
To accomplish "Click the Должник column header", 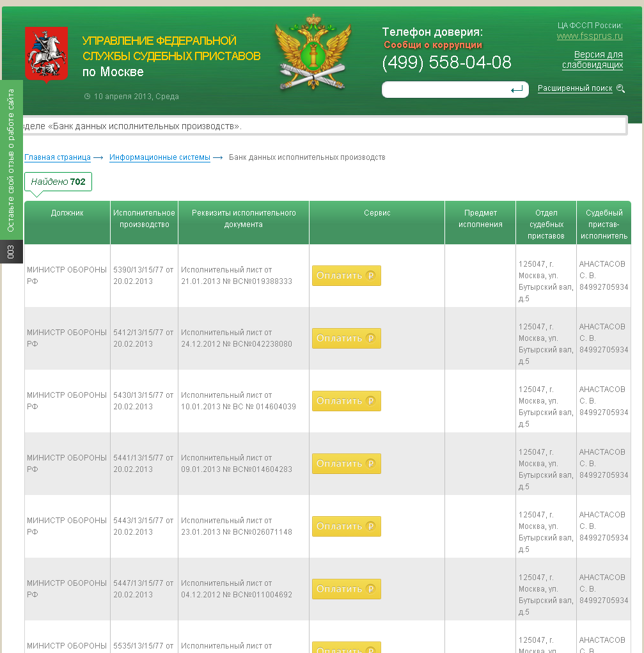I will pyautogui.click(x=67, y=213).
